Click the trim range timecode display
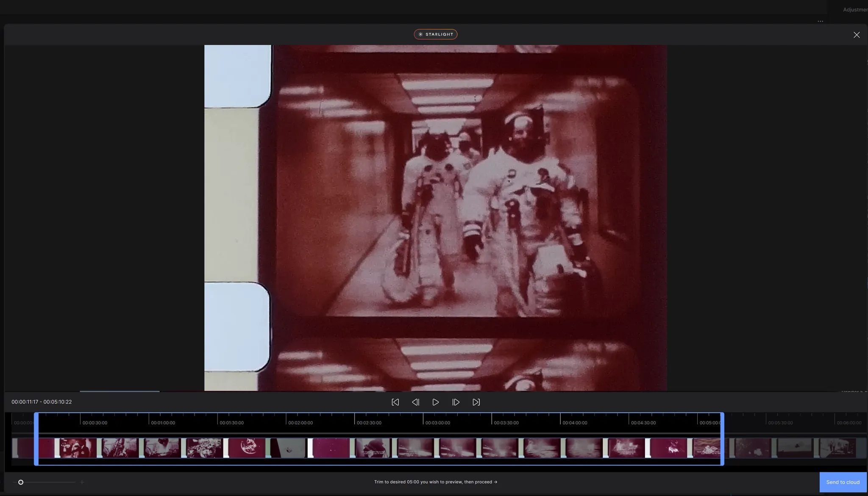Screen dimensions: 868x496 [x=42, y=402]
